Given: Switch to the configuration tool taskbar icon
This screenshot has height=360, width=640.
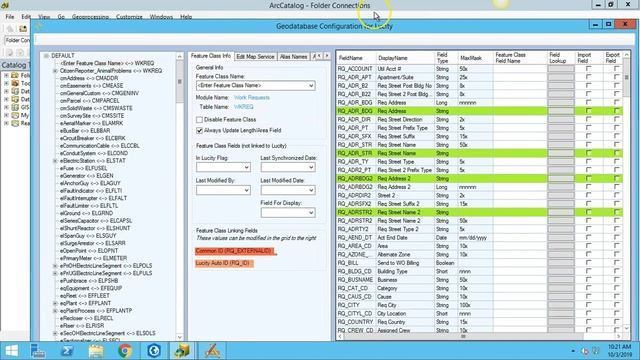Looking at the screenshot, I should [212, 351].
